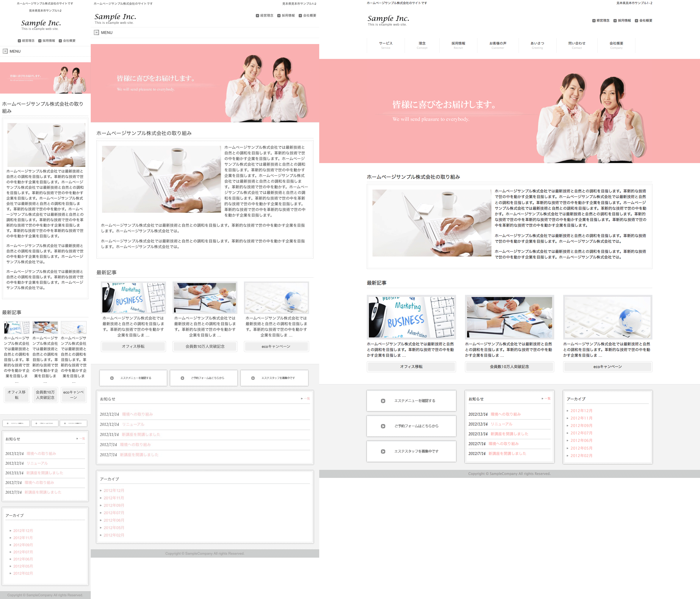Image resolution: width=700 pixels, height=599 pixels.
Task: Open the サービス Service navigation item
Action: (x=386, y=45)
